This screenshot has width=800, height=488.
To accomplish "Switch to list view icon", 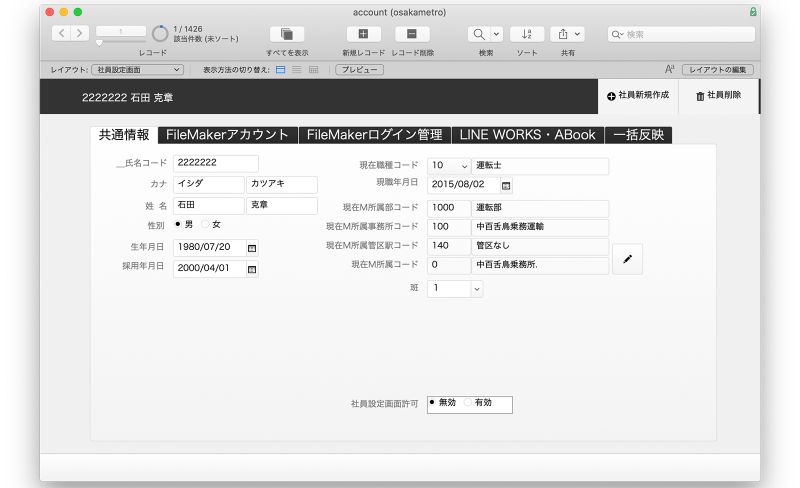I will point(297,69).
